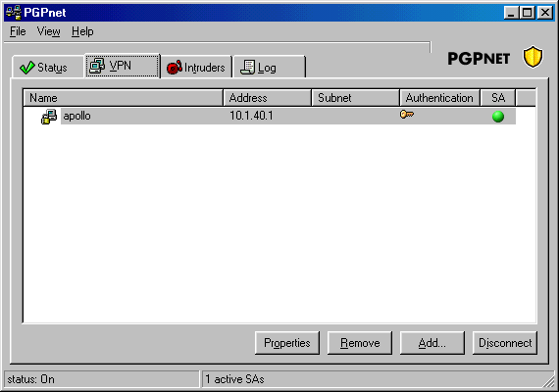Open the View menu

[48, 31]
